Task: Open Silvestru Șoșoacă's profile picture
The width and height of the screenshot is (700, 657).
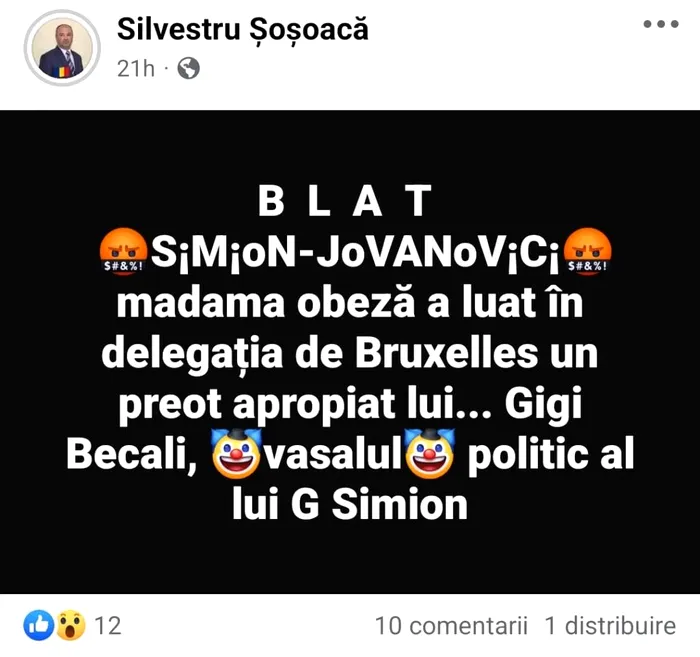Action: pyautogui.click(x=62, y=48)
